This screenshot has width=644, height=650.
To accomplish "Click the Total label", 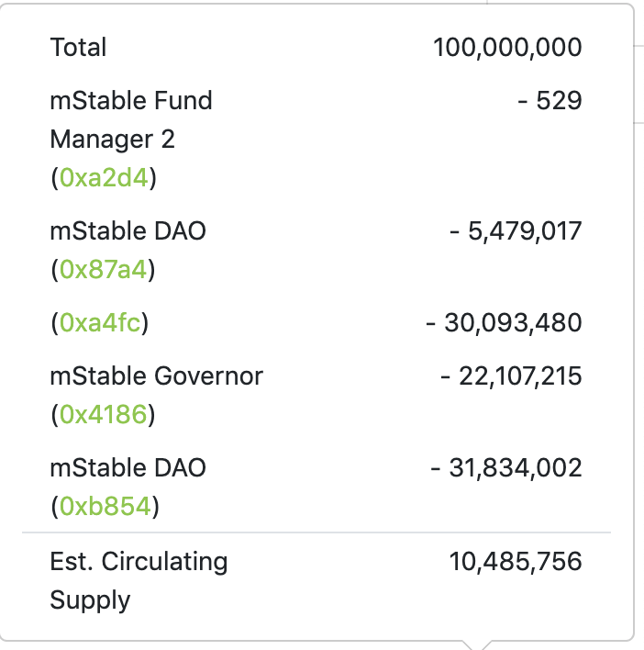I will 78,47.
